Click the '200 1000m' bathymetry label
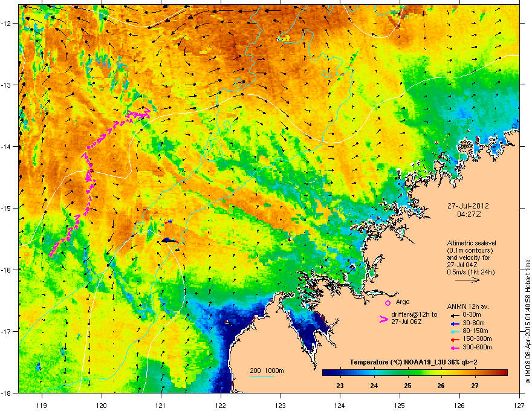Image resolution: width=532 pixels, height=411 pixels. click(267, 371)
